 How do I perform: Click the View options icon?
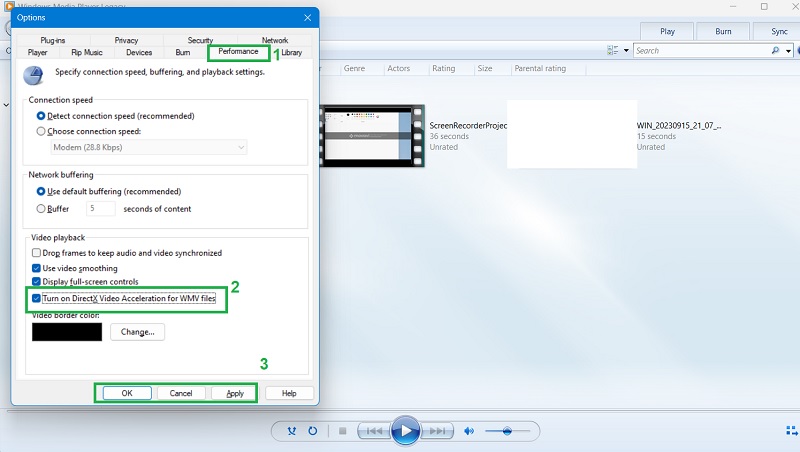coord(613,50)
